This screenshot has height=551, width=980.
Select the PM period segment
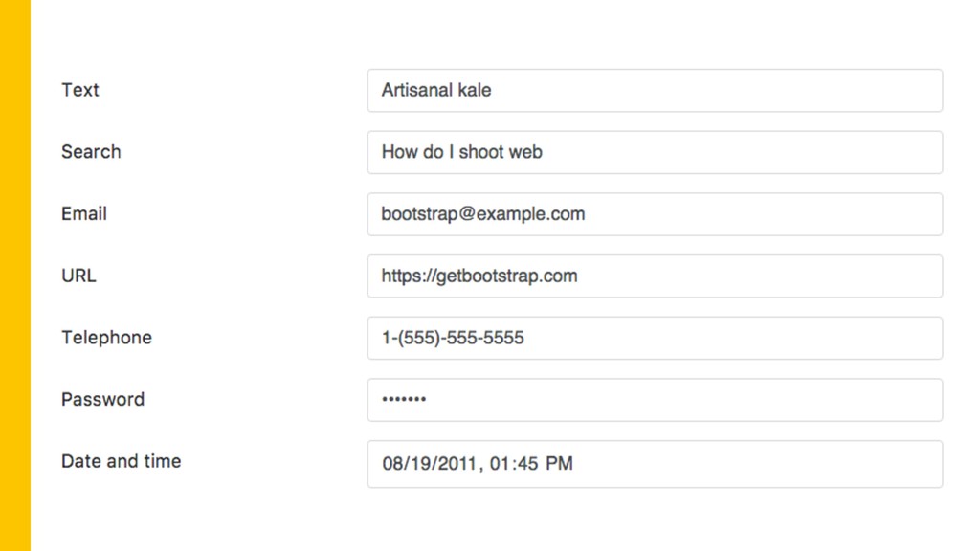[x=559, y=464]
